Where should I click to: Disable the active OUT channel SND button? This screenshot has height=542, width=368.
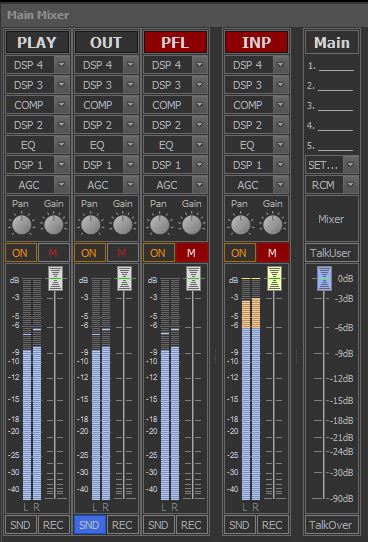click(x=89, y=525)
